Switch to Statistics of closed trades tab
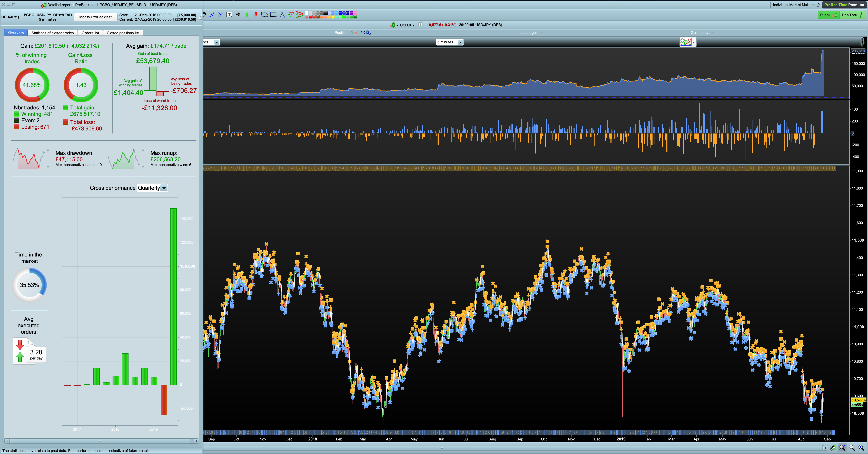This screenshot has height=454, width=868. (x=53, y=33)
